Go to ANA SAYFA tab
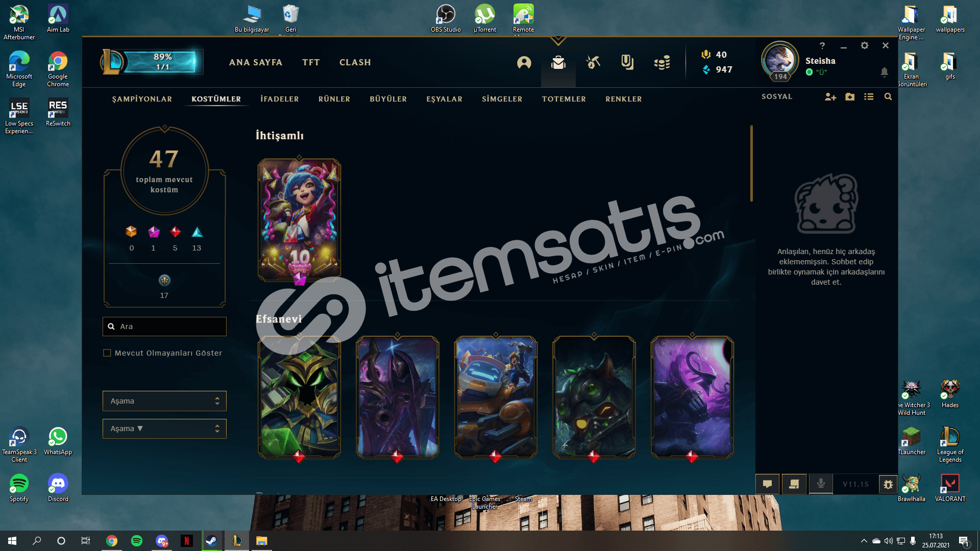Image resolution: width=980 pixels, height=551 pixels. [256, 62]
